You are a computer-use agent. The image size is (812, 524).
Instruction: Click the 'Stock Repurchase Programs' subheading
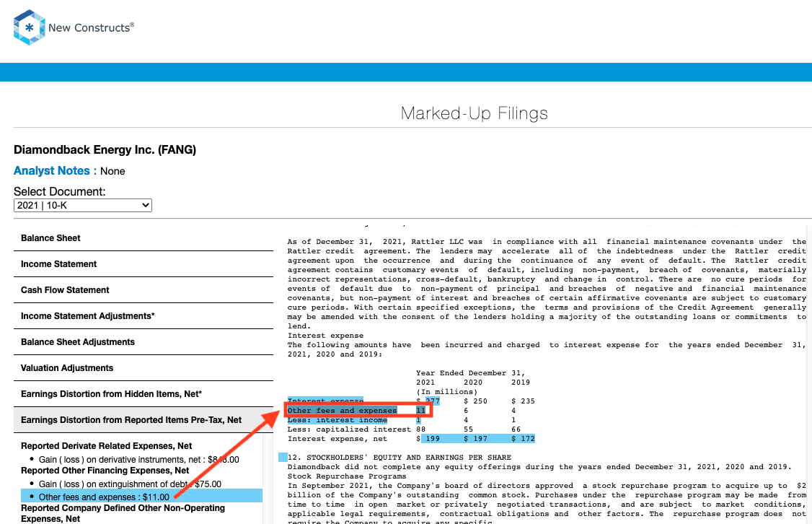tap(347, 476)
